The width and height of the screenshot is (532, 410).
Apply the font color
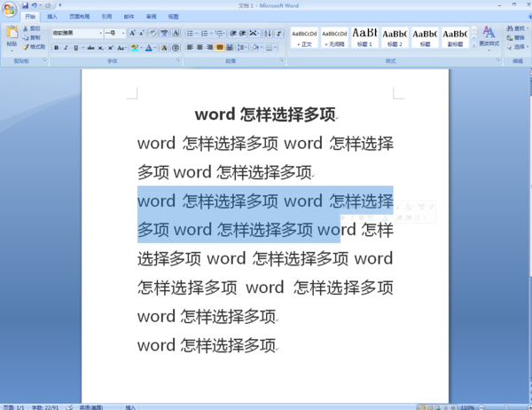[149, 48]
